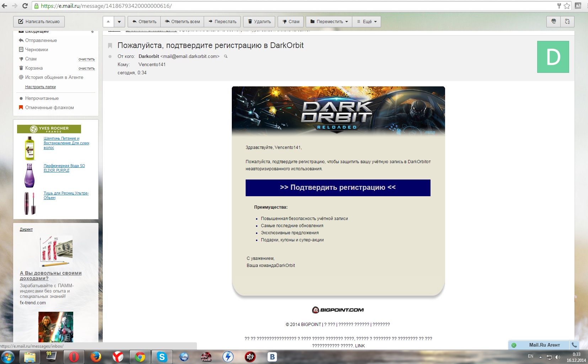The image size is (588, 364).
Task: Open the Тушь для Ресниц Ультра-Объем link
Action: tap(66, 195)
